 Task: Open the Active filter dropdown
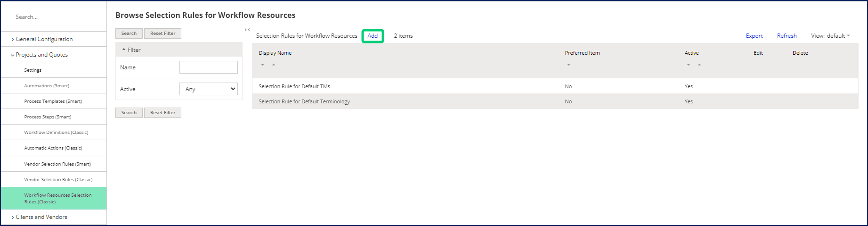click(209, 89)
